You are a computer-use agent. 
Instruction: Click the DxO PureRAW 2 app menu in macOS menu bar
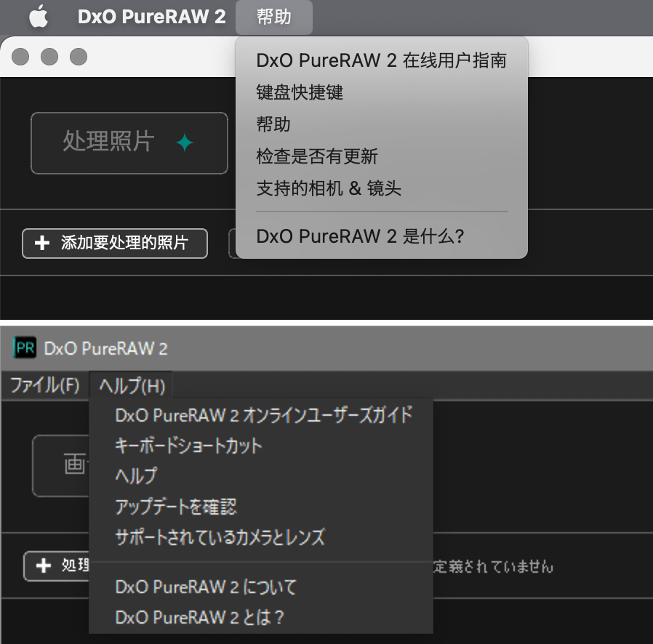pos(151,17)
